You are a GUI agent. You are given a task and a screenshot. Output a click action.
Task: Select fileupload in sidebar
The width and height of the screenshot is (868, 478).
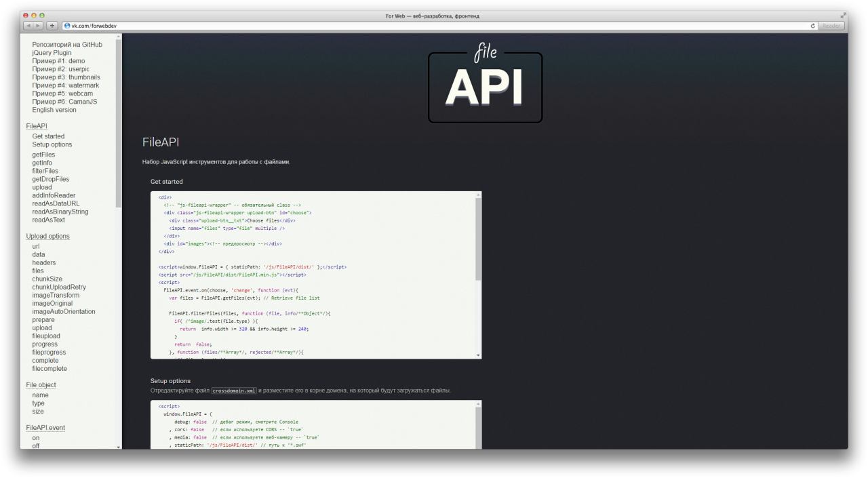[46, 336]
